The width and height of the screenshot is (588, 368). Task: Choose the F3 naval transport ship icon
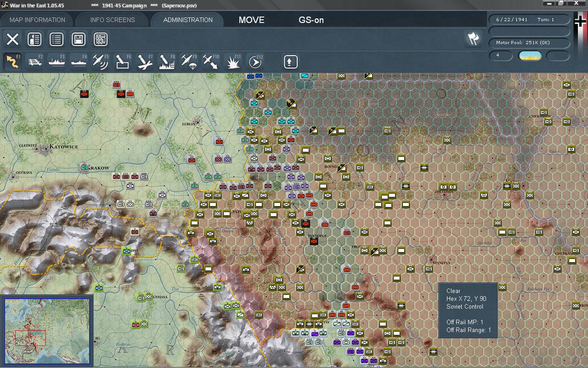click(x=57, y=62)
